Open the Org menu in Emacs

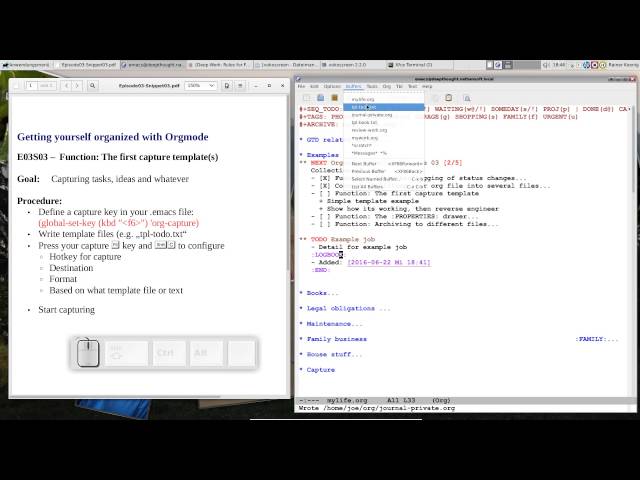[x=387, y=87]
